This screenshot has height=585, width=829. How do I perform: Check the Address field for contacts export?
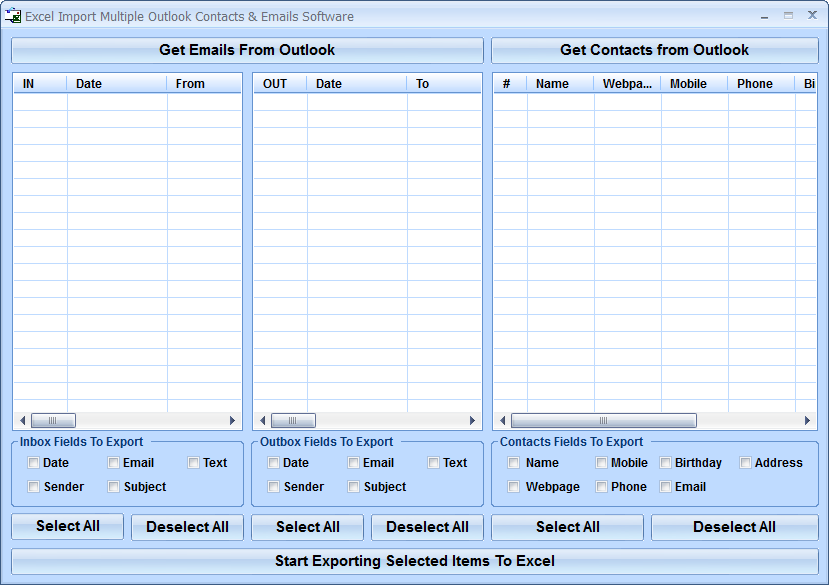tap(745, 463)
